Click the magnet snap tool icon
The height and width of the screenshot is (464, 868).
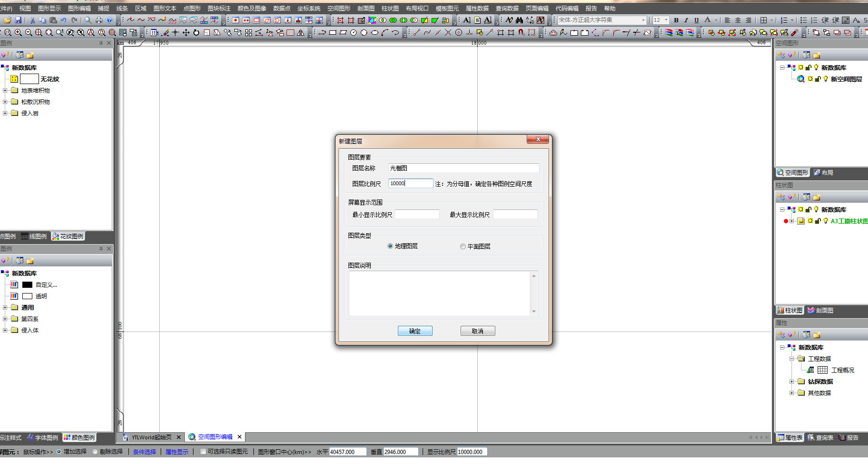click(x=521, y=32)
